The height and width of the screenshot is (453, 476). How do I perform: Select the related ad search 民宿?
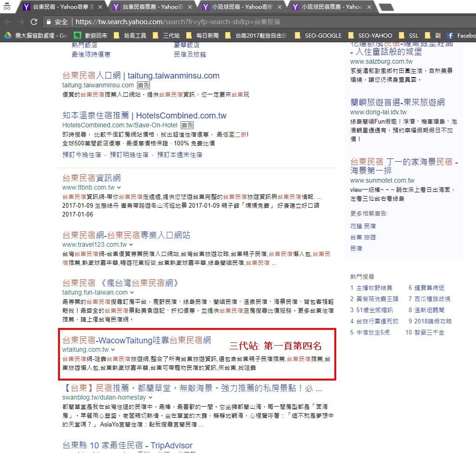click(356, 249)
